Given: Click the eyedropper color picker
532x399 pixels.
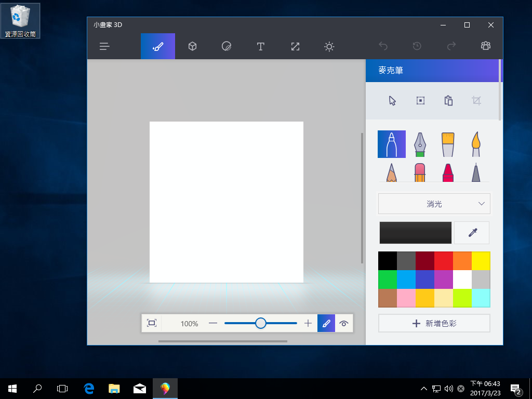Looking at the screenshot, I should pos(472,233).
